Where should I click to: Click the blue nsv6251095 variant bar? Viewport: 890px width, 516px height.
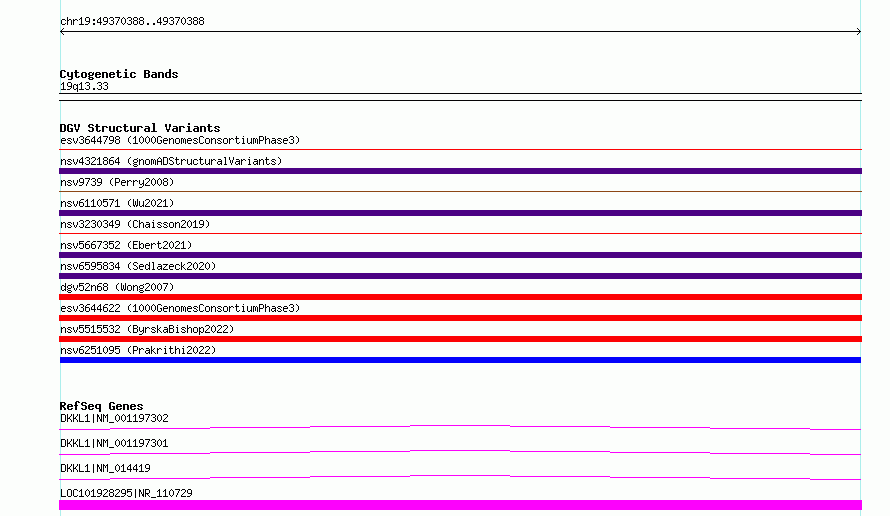[460, 360]
